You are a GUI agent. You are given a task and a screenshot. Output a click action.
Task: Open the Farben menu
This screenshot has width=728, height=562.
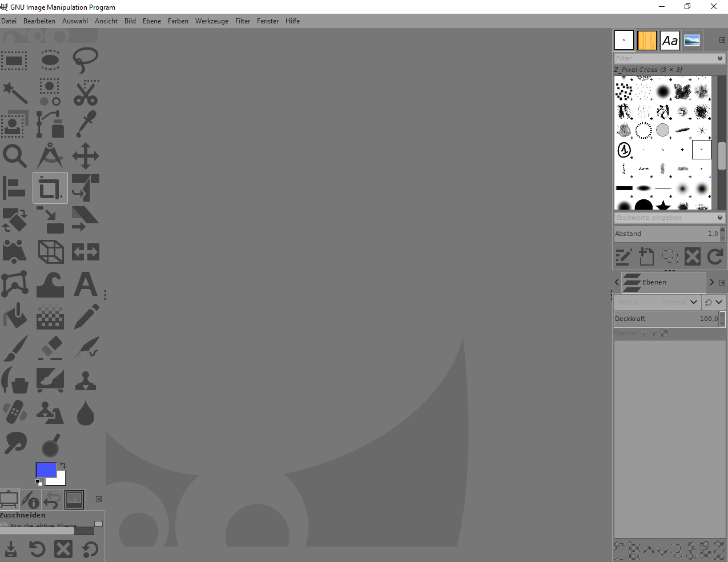pyautogui.click(x=178, y=21)
